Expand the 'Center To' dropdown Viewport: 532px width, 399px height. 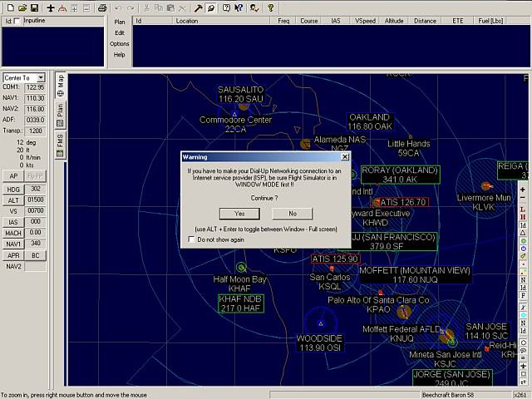(x=41, y=77)
